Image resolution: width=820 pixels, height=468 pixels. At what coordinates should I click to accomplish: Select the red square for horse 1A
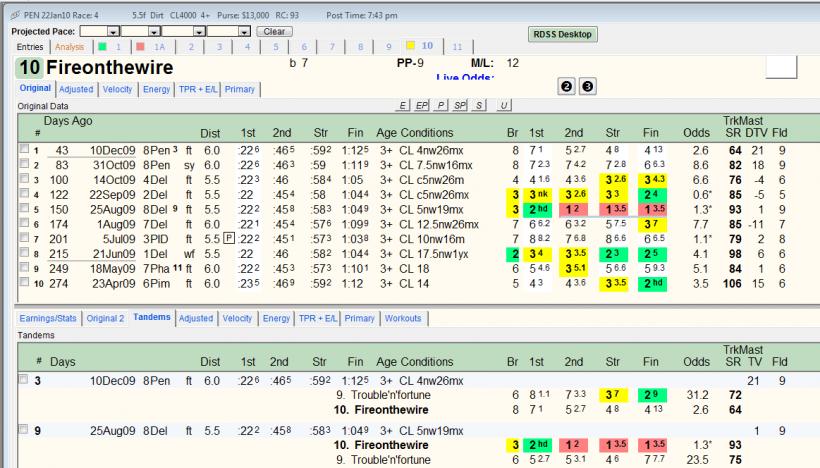click(140, 47)
